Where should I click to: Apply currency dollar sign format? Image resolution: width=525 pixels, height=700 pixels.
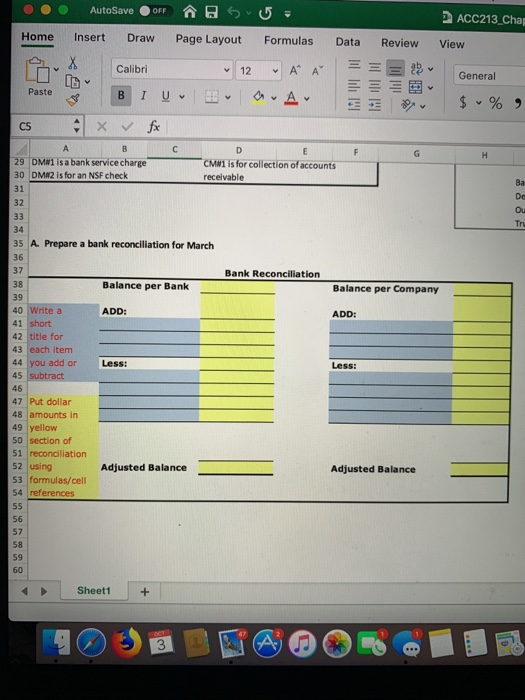(x=463, y=102)
